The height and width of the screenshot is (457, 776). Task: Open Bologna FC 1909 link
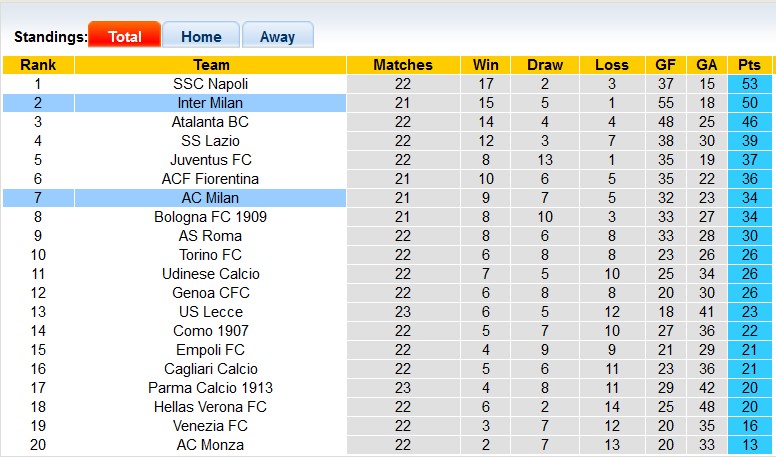[210, 217]
